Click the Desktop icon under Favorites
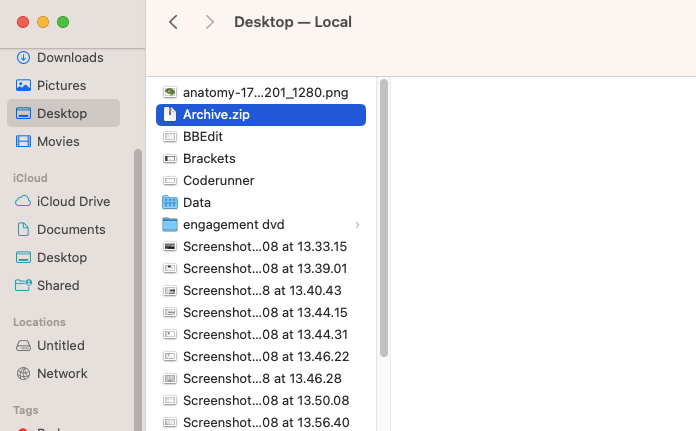 tap(23, 113)
